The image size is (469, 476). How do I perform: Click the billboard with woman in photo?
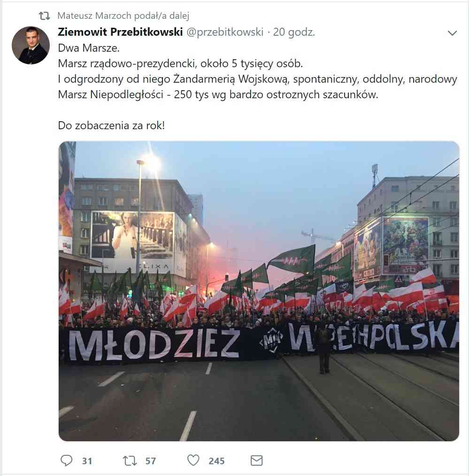(132, 235)
